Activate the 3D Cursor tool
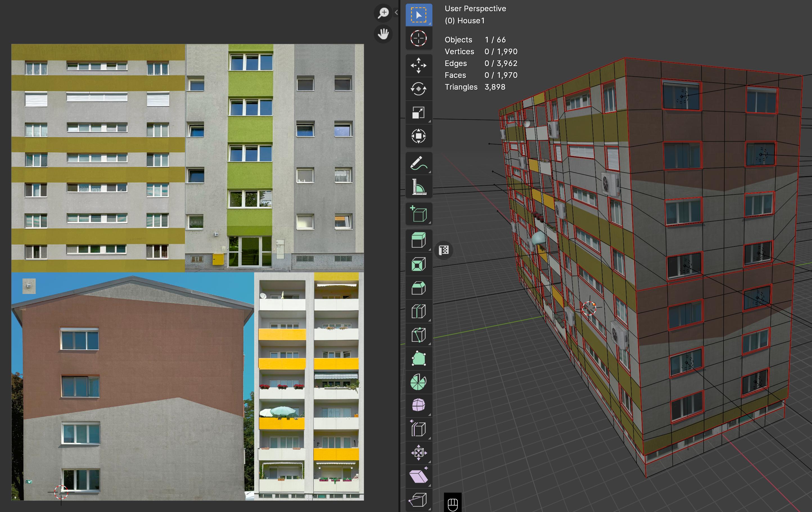This screenshot has width=812, height=512. (x=418, y=38)
